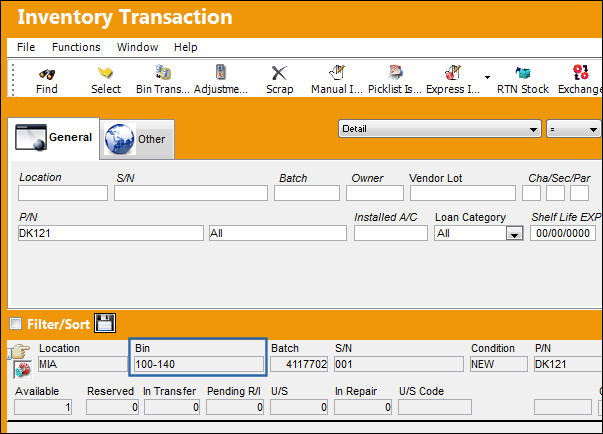Open the Help menu
Image resolution: width=603 pixels, height=434 pixels.
[x=186, y=47]
